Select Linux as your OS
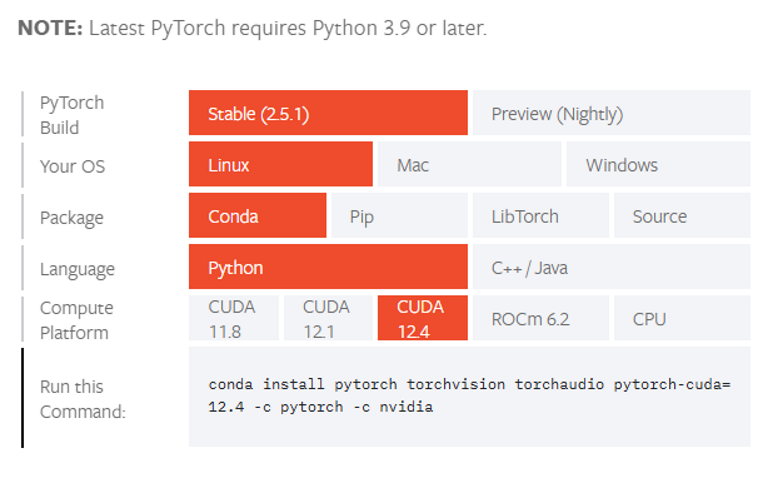 279,165
